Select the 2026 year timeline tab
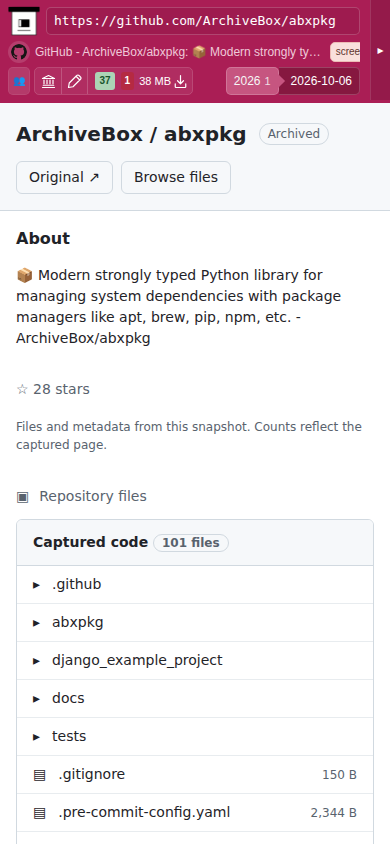 [252, 81]
